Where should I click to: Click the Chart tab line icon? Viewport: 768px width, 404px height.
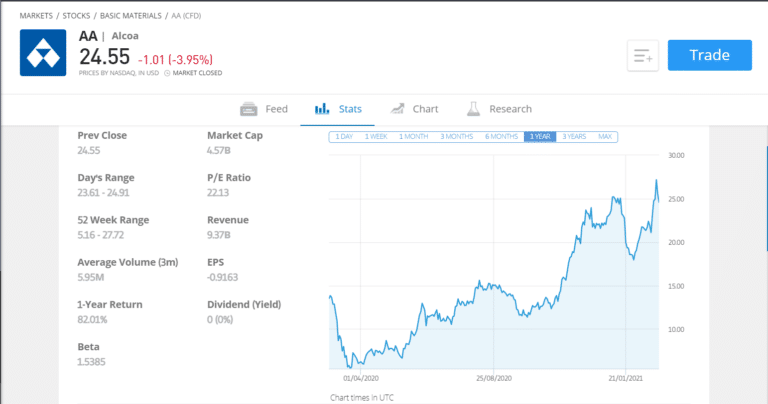click(397, 109)
